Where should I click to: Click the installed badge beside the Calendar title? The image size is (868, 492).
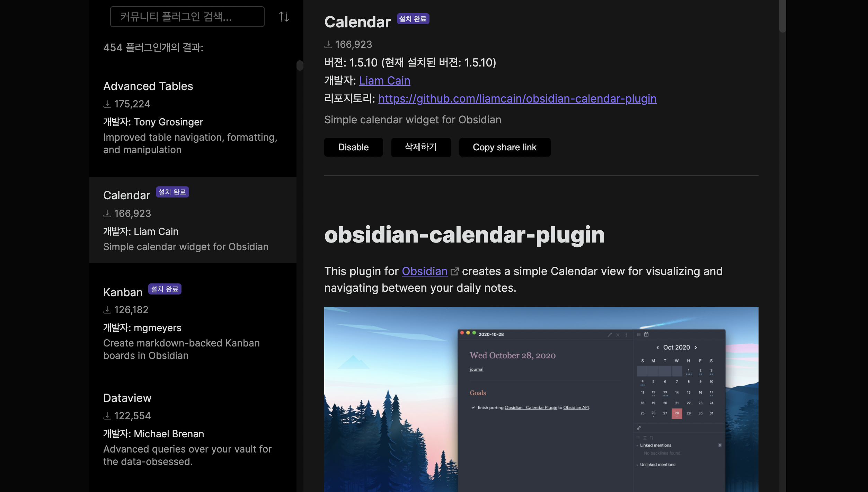point(413,19)
